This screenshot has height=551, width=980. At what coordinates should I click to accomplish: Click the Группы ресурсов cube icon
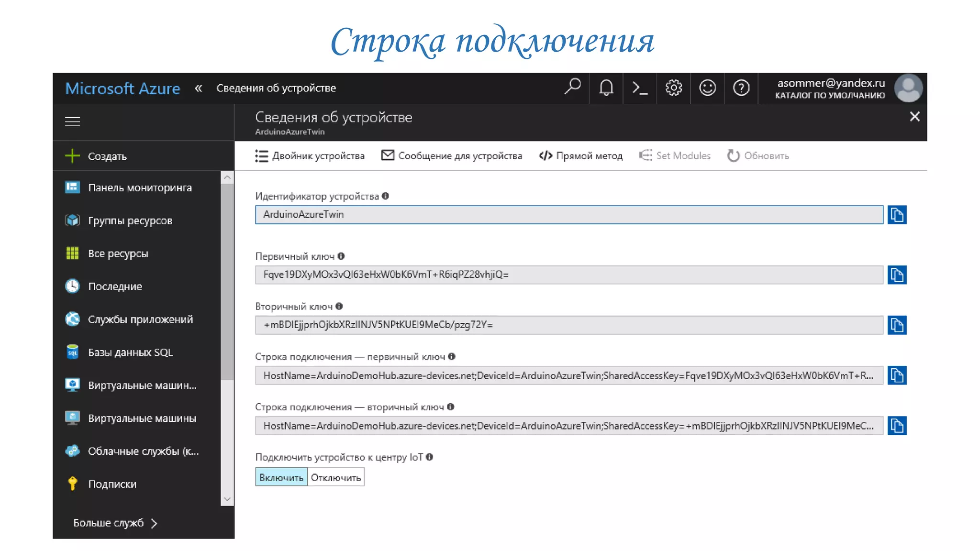72,220
